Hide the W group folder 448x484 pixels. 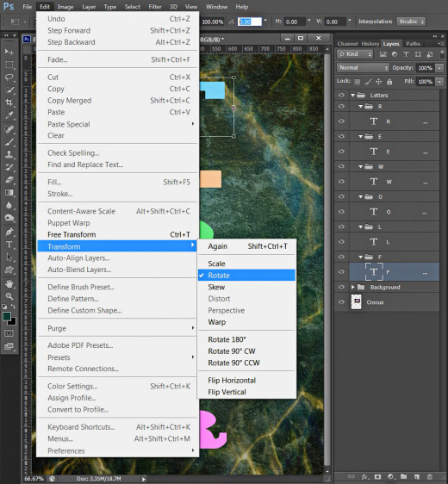tap(341, 166)
